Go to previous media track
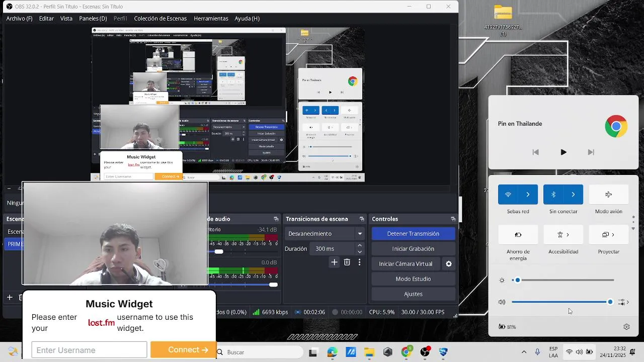 [x=535, y=152]
